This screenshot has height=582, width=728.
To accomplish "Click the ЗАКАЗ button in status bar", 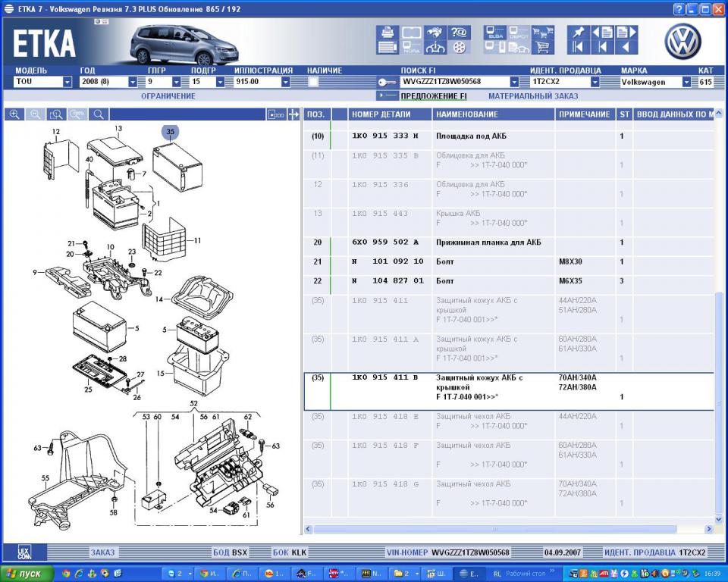I will [x=102, y=552].
